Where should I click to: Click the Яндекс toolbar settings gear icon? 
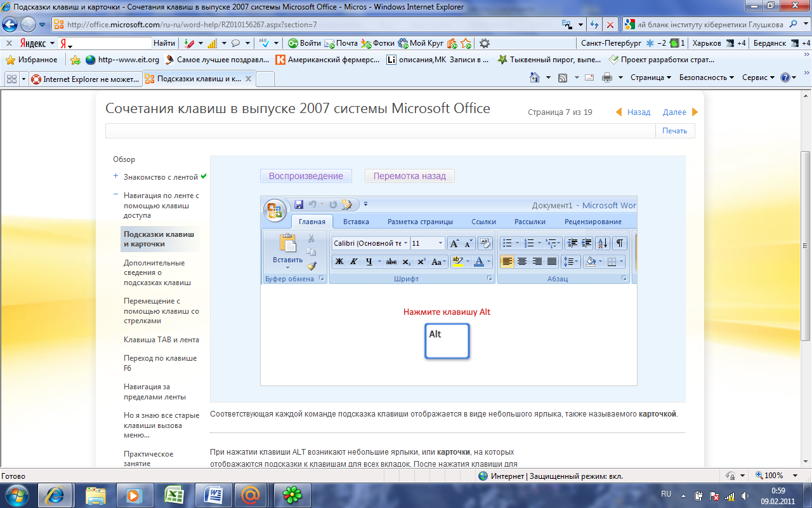point(485,43)
